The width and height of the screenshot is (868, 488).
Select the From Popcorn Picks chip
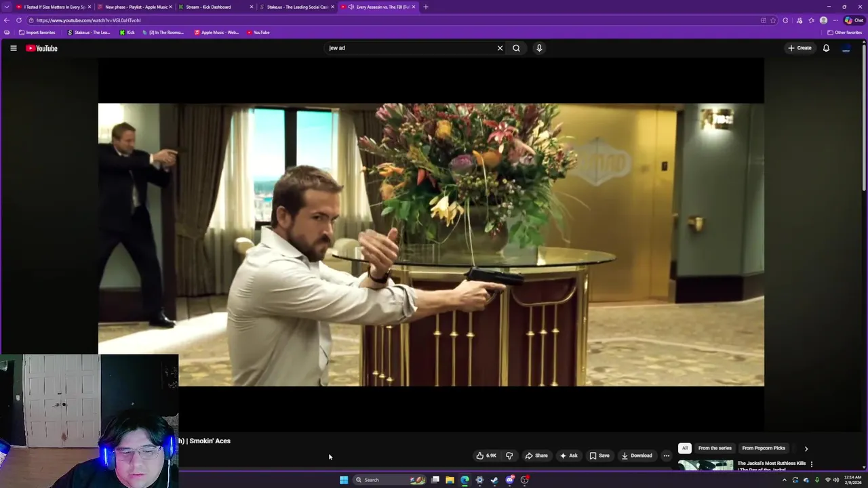click(x=764, y=448)
